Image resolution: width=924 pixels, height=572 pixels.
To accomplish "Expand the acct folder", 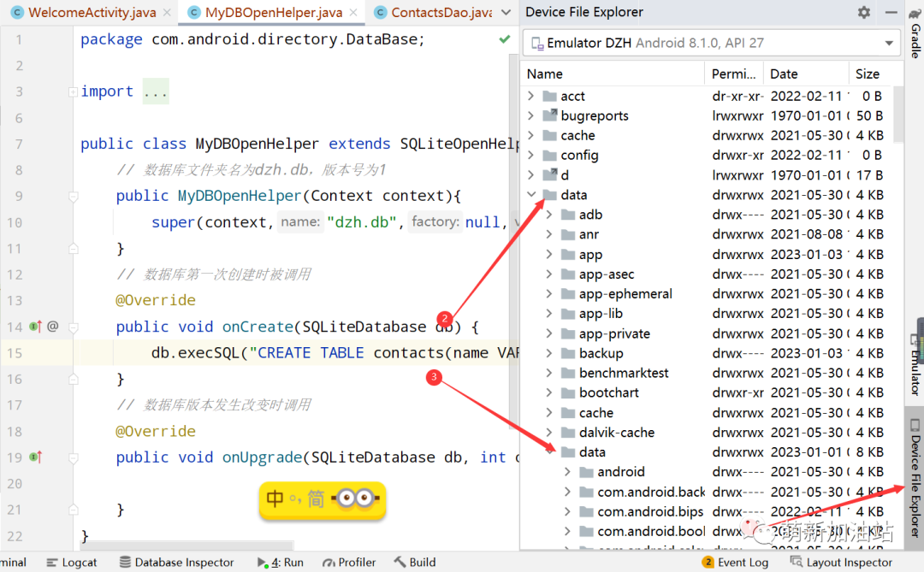I will [531, 96].
